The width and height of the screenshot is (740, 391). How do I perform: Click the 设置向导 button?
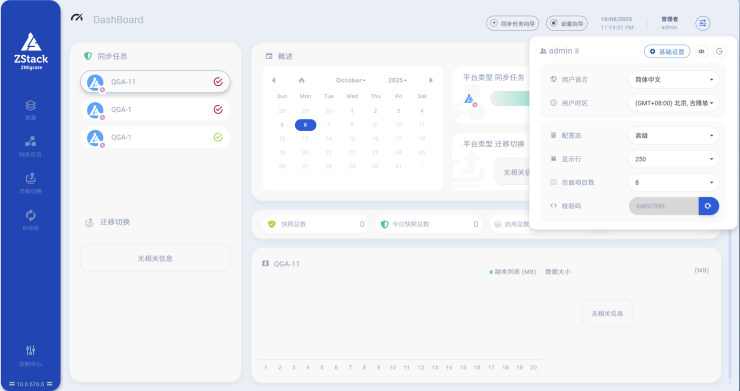click(567, 23)
